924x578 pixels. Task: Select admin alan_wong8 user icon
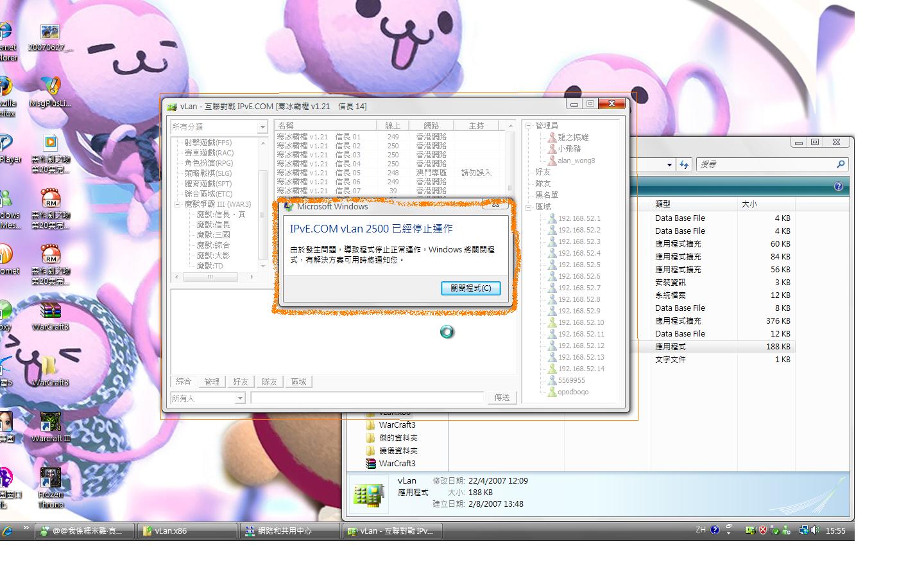click(x=552, y=161)
